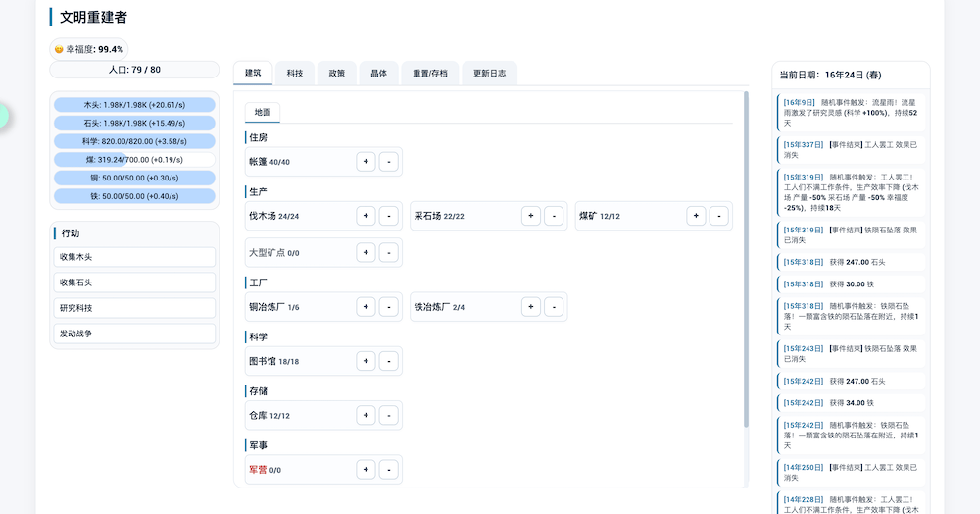Reduce 铁冶炼厂 with minus button

554,307
